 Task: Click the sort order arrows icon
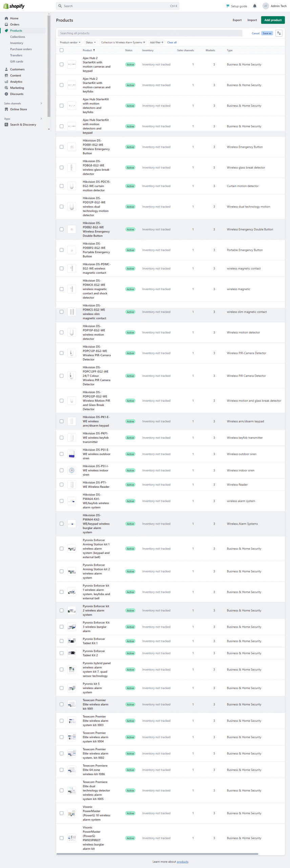point(279,33)
